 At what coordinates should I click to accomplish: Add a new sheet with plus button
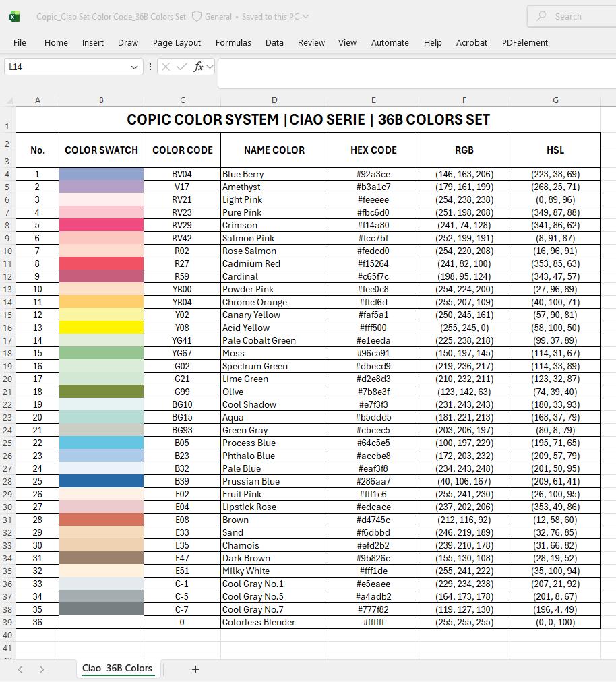point(195,669)
